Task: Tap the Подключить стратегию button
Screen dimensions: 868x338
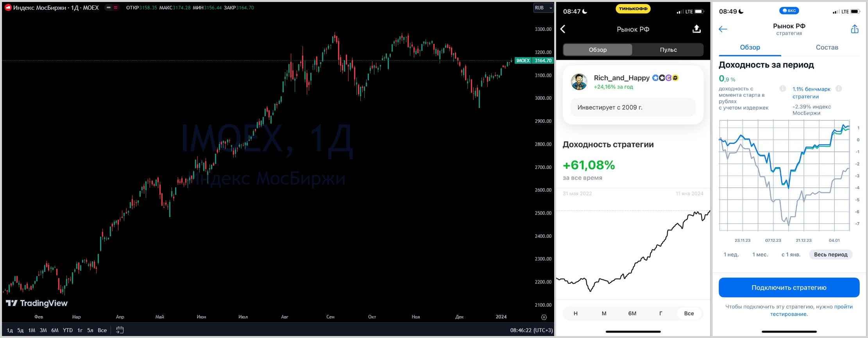Action: [789, 288]
